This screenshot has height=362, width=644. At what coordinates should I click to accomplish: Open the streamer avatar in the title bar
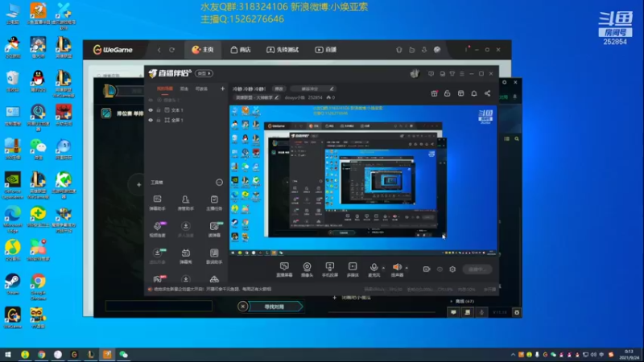point(415,73)
